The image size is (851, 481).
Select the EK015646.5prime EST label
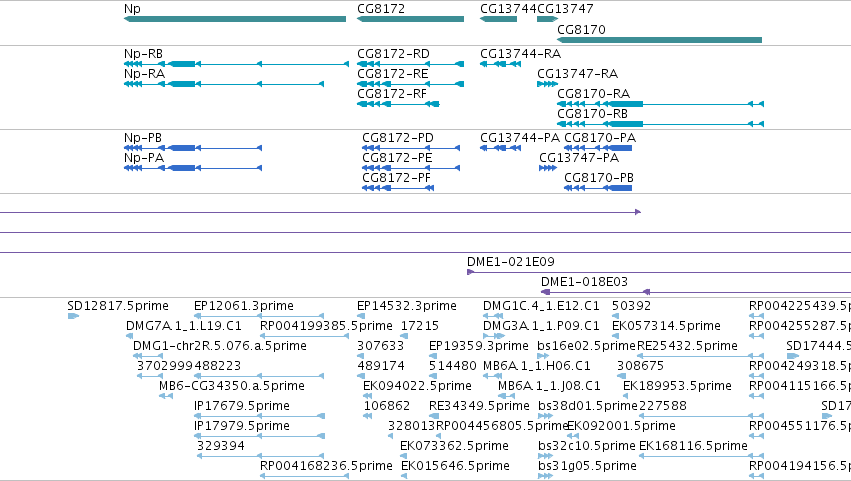[x=455, y=466]
